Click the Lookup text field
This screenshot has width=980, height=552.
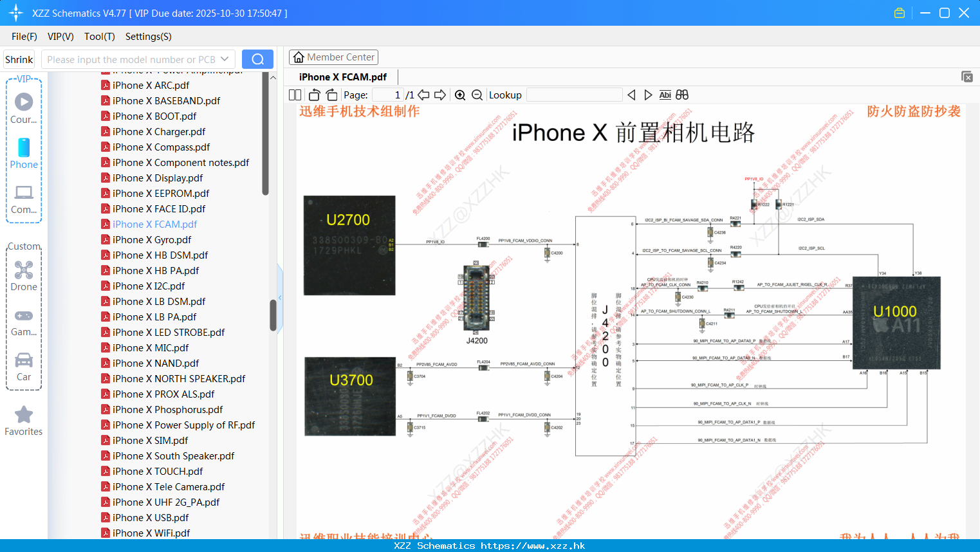(575, 95)
